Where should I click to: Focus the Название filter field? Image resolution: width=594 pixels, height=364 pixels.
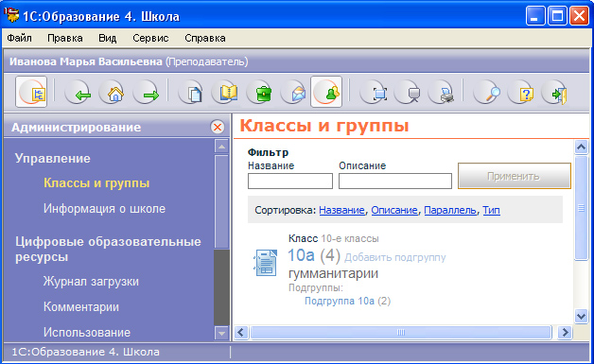290,181
